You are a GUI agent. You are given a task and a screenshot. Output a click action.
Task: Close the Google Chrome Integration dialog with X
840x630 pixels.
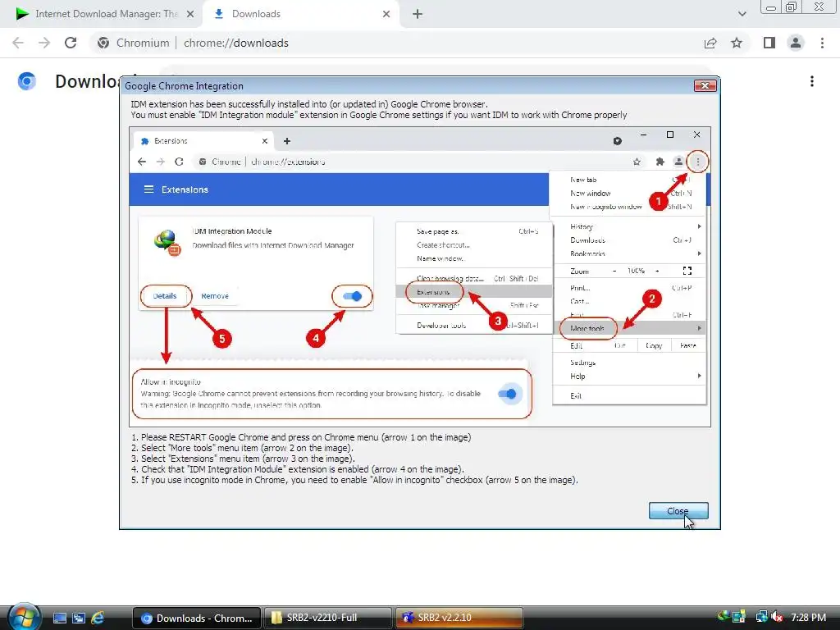pyautogui.click(x=705, y=85)
